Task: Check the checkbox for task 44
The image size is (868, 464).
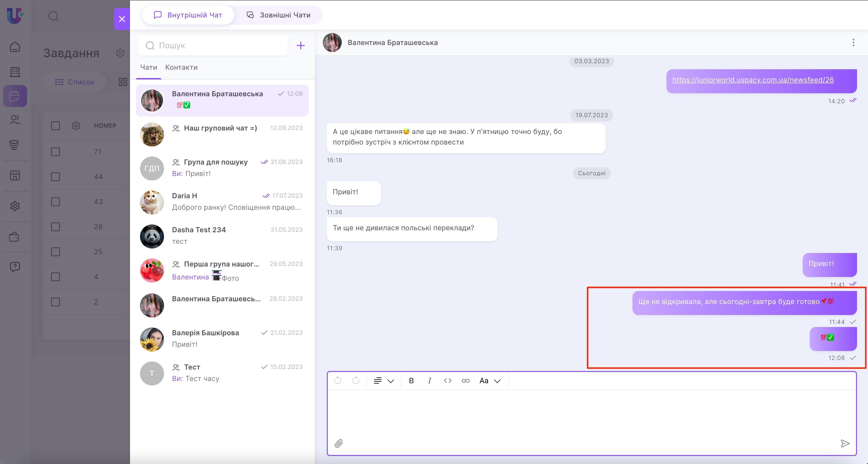Action: (x=55, y=176)
